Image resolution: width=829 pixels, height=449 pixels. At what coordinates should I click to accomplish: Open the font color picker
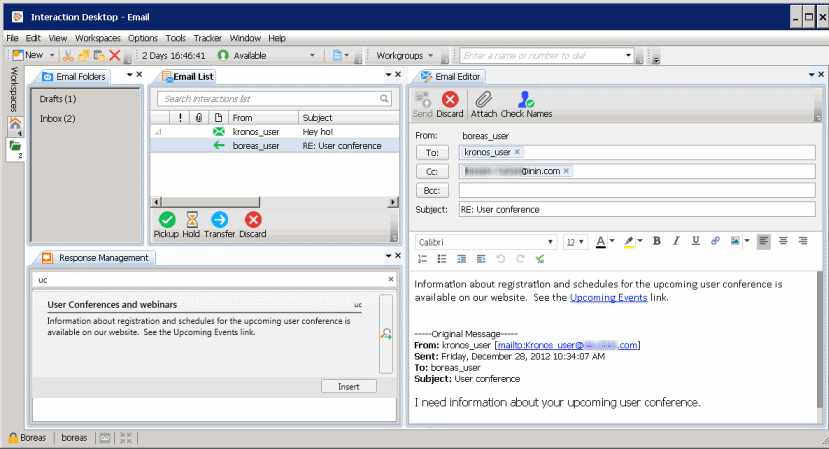click(x=604, y=241)
